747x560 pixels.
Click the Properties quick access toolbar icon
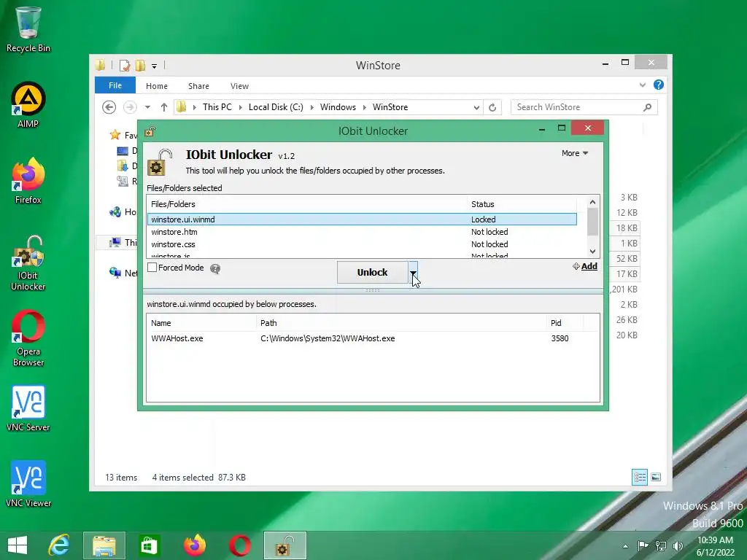[125, 66]
